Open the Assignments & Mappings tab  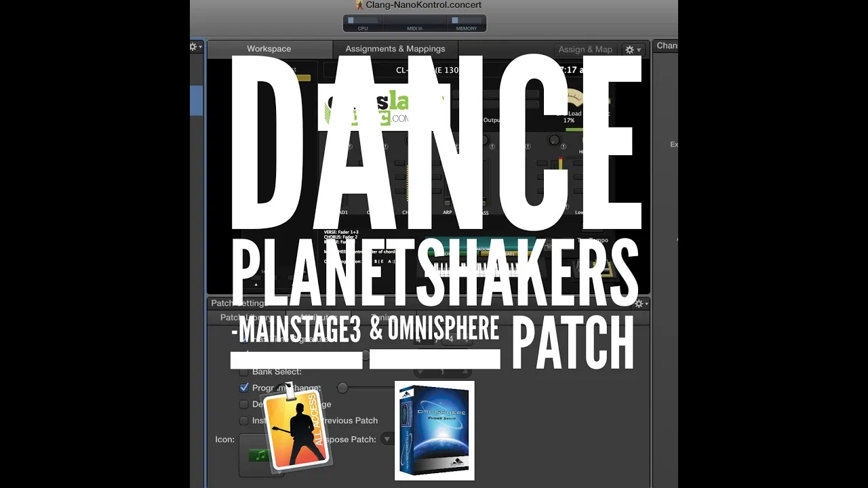coord(395,49)
